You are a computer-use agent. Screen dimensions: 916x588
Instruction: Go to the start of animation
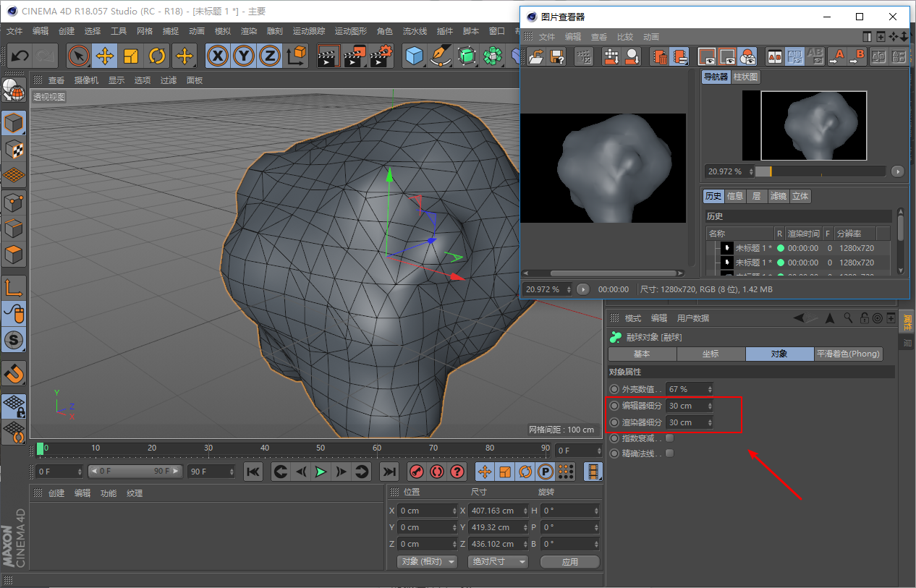[x=253, y=472]
